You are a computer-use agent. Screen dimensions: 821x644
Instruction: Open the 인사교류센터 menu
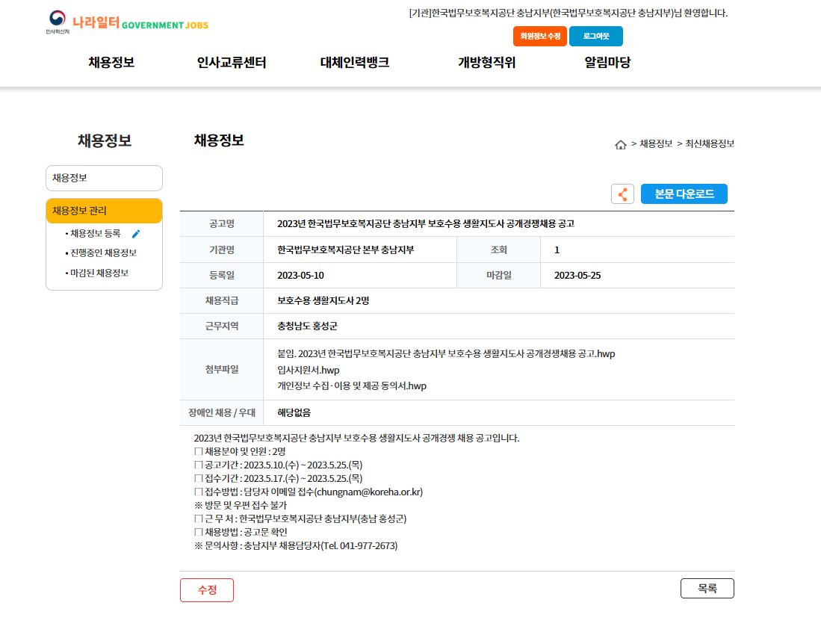tap(232, 62)
